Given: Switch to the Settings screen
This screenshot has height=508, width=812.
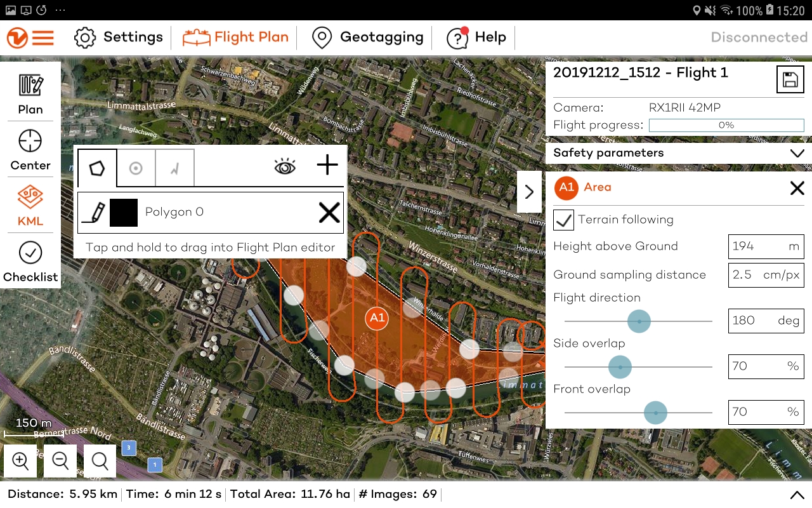Looking at the screenshot, I should (x=118, y=37).
